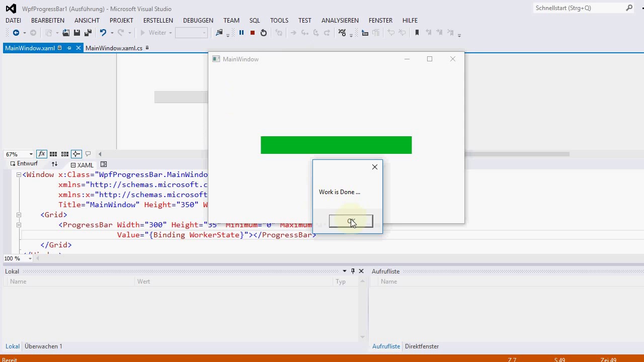Toggle the show snap grid icon
This screenshot has width=644, height=362.
53,154
